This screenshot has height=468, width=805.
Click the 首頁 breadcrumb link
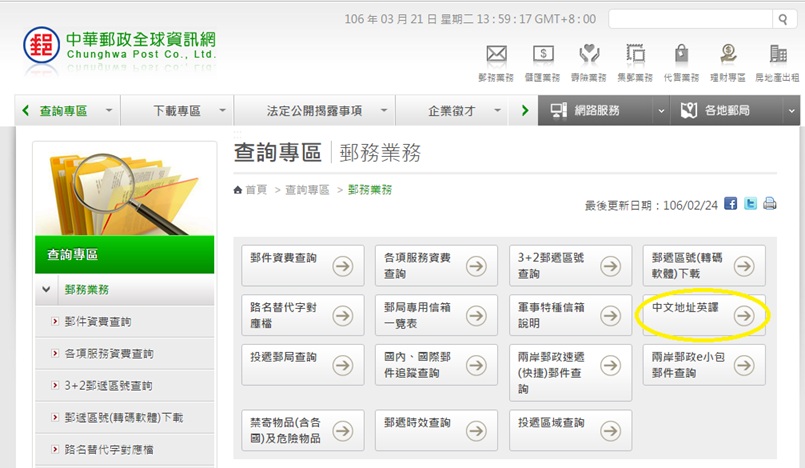click(x=255, y=190)
